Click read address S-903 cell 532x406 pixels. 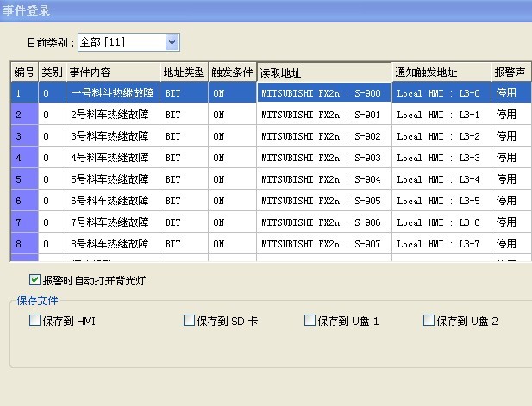[323, 158]
